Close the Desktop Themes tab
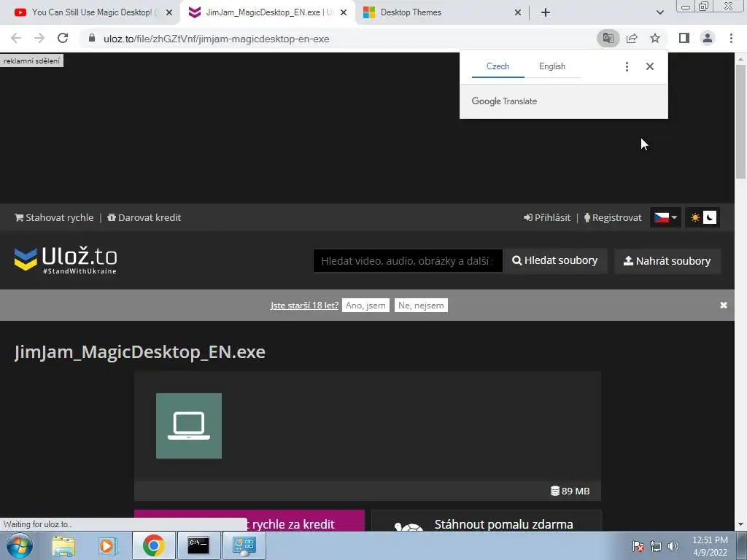This screenshot has height=560, width=747. pos(518,13)
